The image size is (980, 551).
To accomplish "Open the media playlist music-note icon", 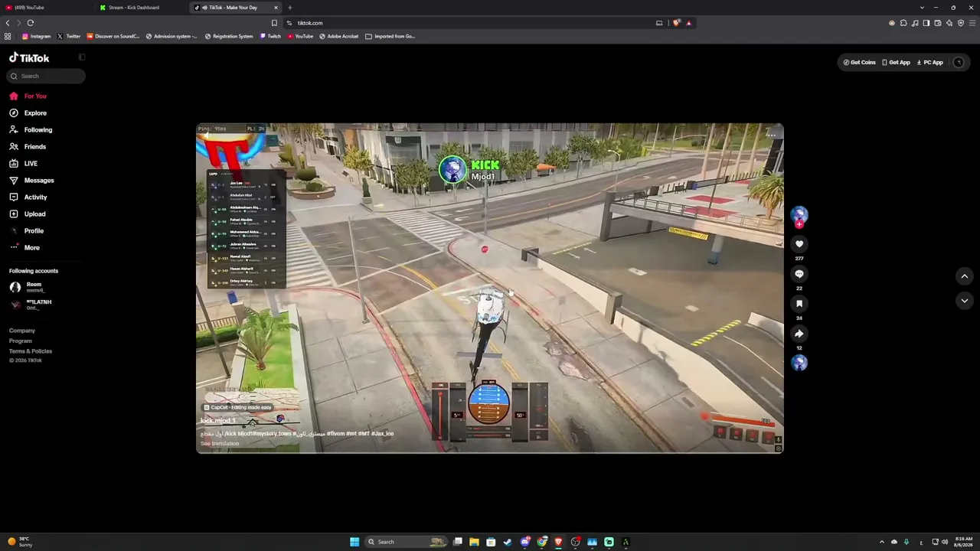I will click(915, 23).
